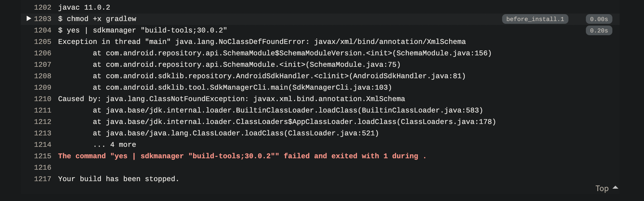
Task: Click the javac 11.0.2 line
Action: [84, 8]
